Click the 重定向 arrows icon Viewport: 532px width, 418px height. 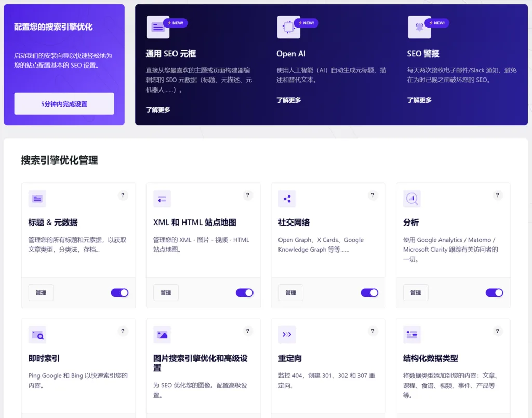pyautogui.click(x=287, y=334)
